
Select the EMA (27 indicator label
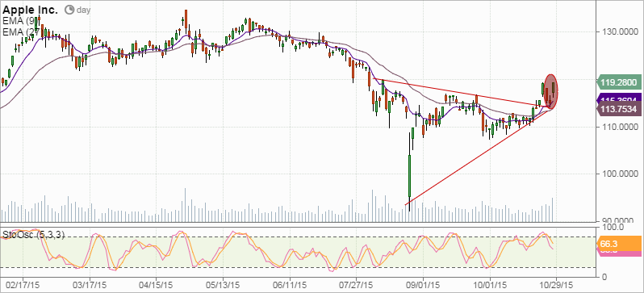point(20,32)
